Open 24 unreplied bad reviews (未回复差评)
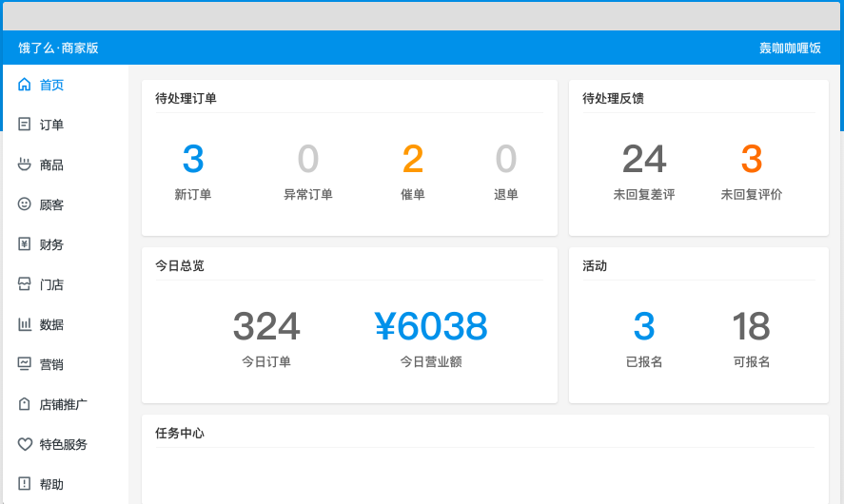Image resolution: width=844 pixels, height=504 pixels. [x=644, y=160]
